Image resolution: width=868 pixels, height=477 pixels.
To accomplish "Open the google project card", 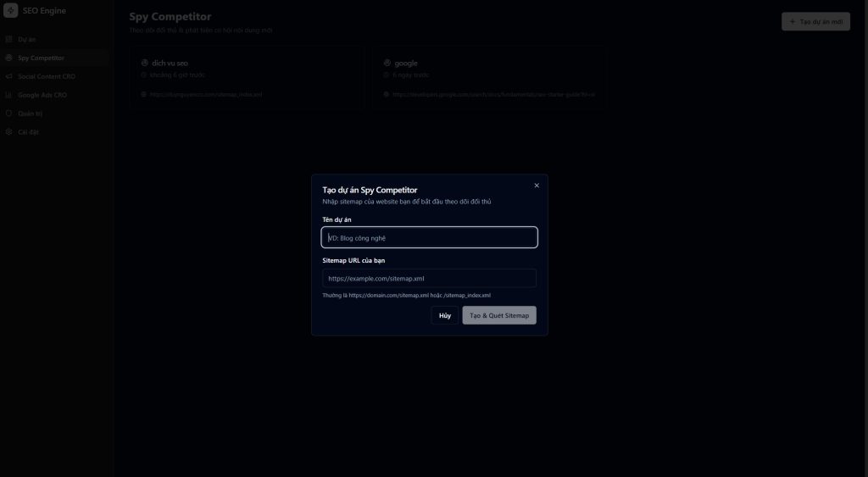I will 489,77.
